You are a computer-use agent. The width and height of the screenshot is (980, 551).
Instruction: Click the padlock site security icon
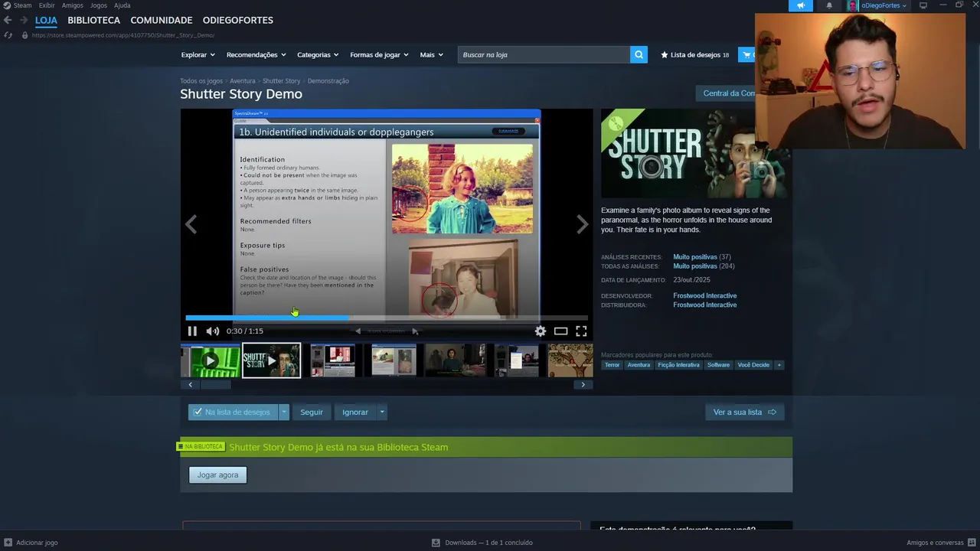pyautogui.click(x=24, y=35)
